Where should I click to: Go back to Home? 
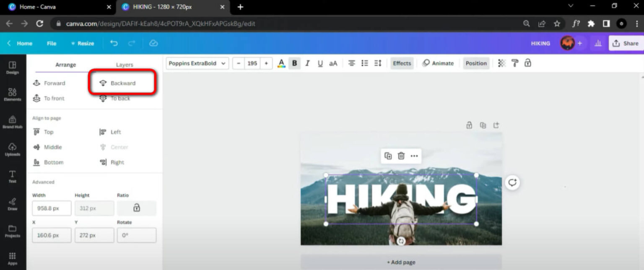coord(20,43)
